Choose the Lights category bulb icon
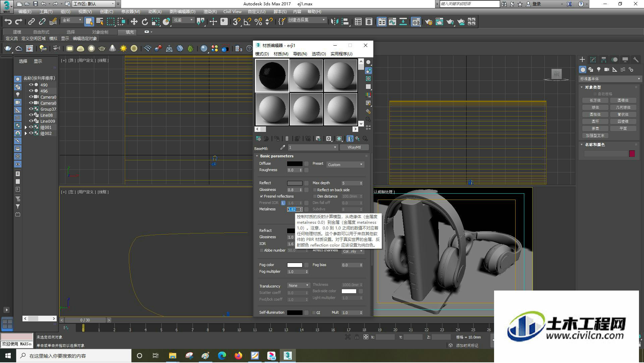Image resolution: width=644 pixels, height=363 pixels. (599, 69)
